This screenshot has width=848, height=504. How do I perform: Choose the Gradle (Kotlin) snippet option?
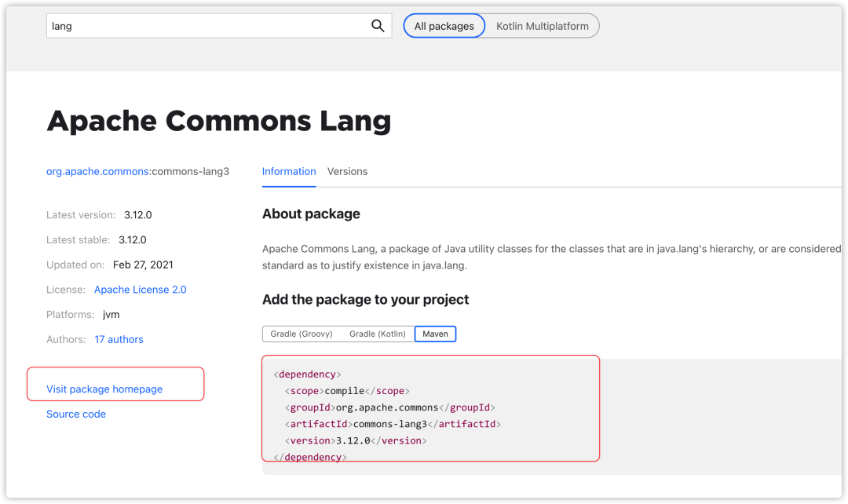(x=378, y=334)
